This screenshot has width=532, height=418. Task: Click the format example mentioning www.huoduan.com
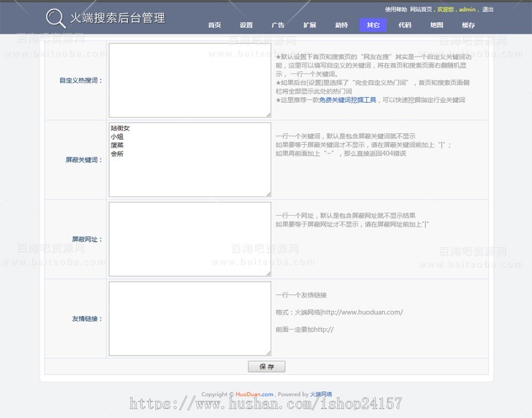click(339, 312)
